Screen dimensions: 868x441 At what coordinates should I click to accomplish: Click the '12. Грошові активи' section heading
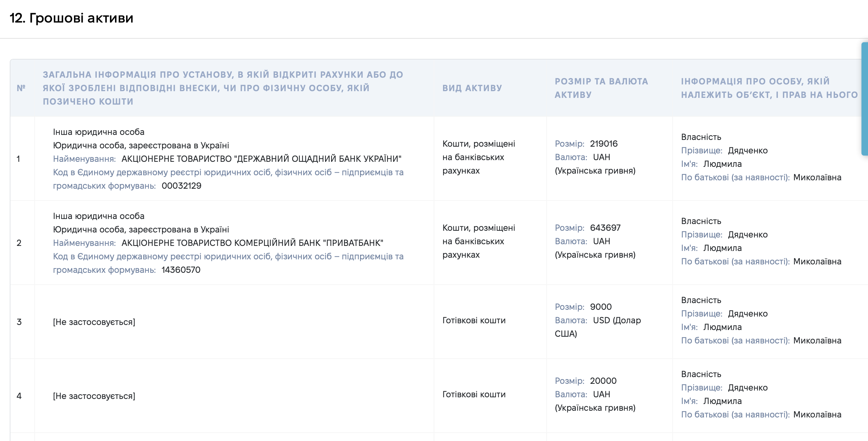(x=71, y=18)
